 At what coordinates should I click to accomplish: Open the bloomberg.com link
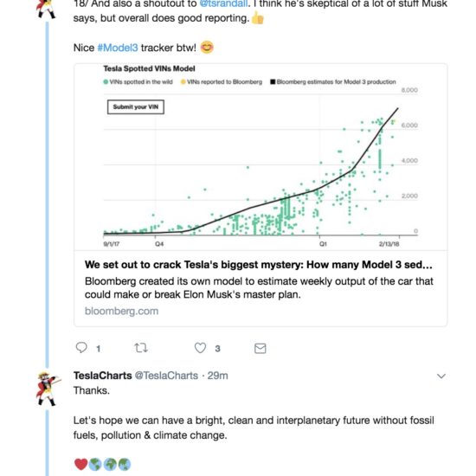pos(121,312)
